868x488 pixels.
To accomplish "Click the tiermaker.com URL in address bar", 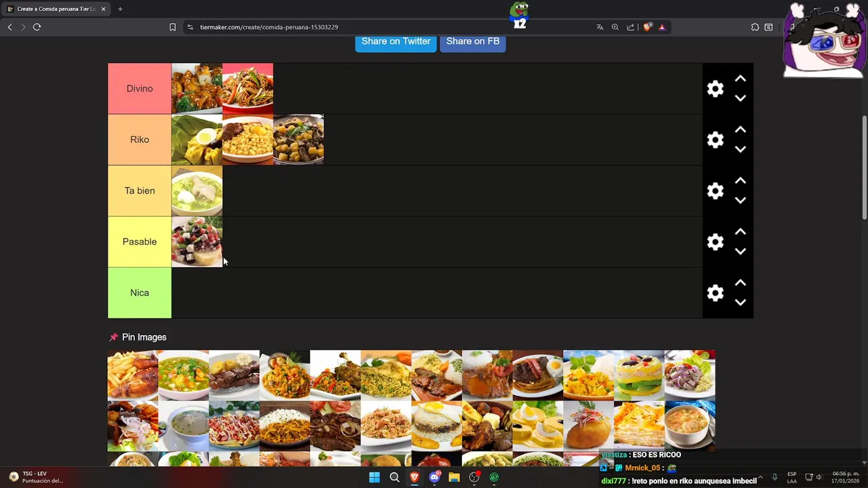I will tap(269, 27).
